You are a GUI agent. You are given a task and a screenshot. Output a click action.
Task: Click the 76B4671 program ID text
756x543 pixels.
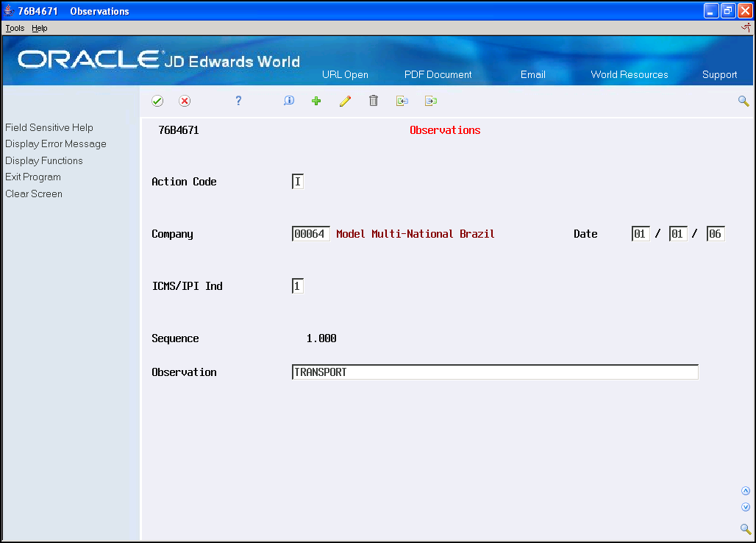point(179,130)
